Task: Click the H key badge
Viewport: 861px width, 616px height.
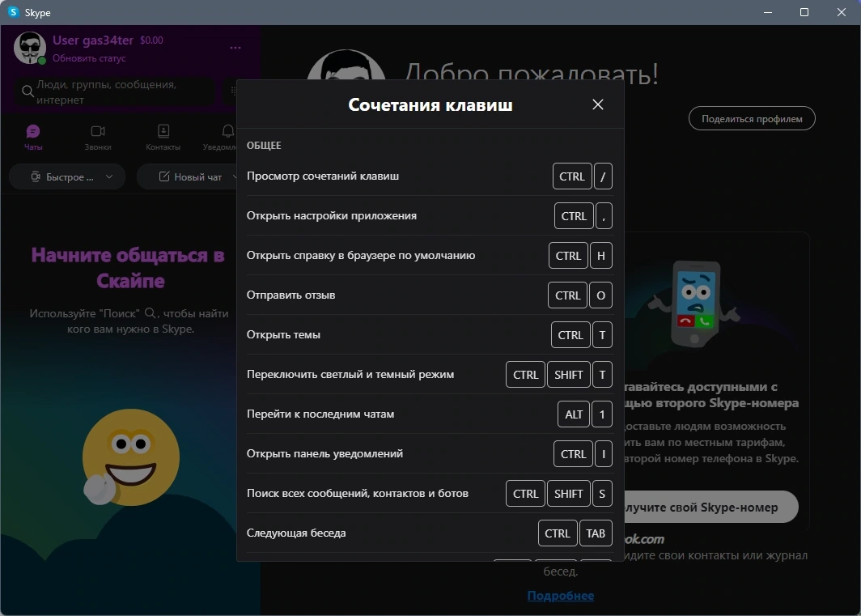Action: click(x=601, y=256)
